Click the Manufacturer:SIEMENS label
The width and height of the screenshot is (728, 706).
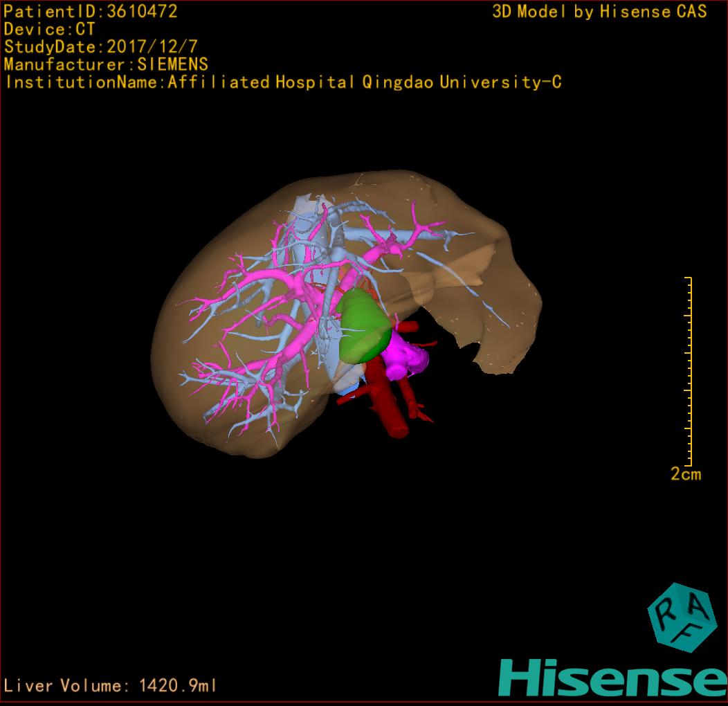106,64
